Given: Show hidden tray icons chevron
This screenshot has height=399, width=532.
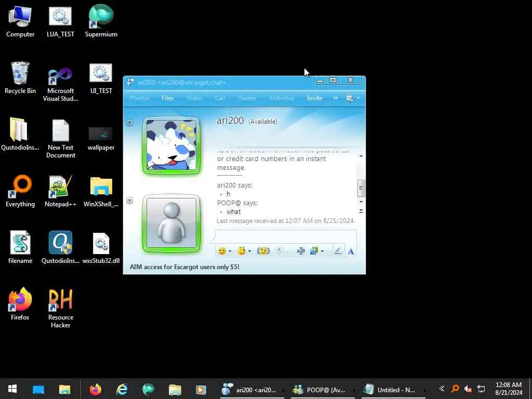Looking at the screenshot, I should click(442, 389).
